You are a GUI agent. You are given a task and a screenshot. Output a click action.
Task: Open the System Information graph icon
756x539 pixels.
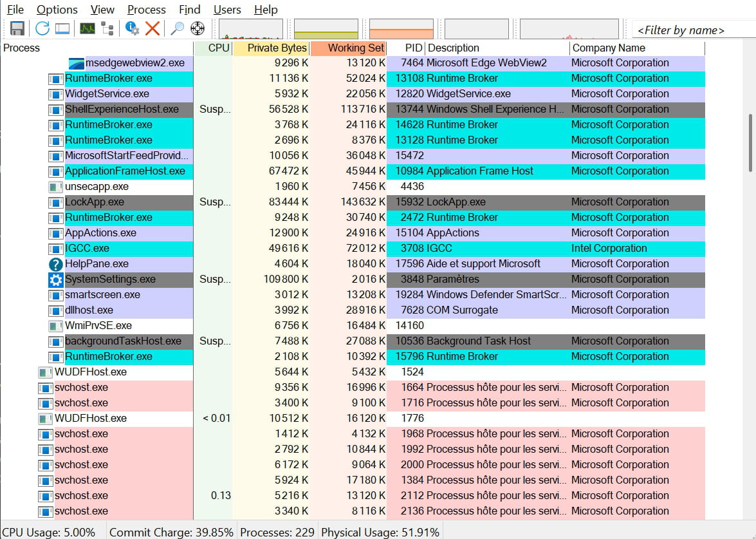87,28
